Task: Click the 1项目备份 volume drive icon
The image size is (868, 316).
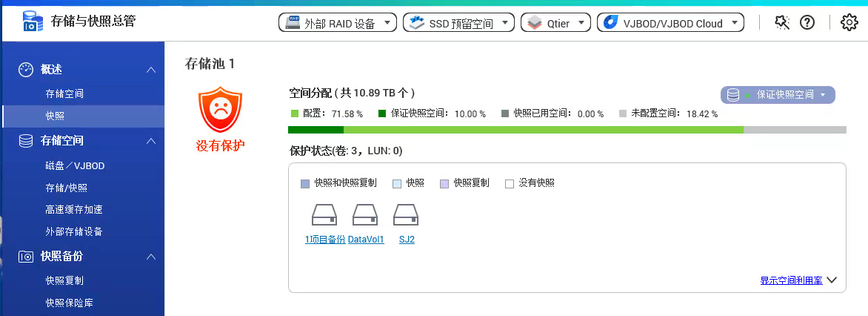Action: tap(324, 214)
